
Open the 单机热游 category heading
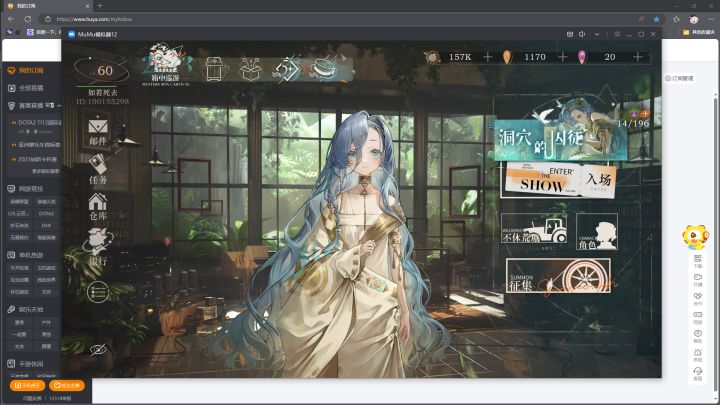click(26, 255)
